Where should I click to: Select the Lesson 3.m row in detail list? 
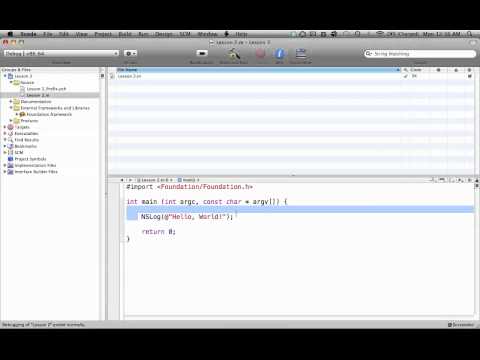(x=291, y=76)
